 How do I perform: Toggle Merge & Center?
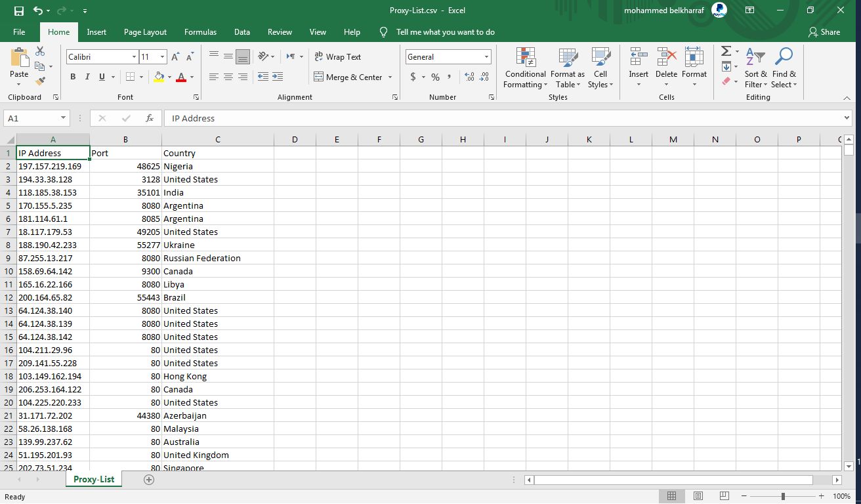tap(348, 77)
